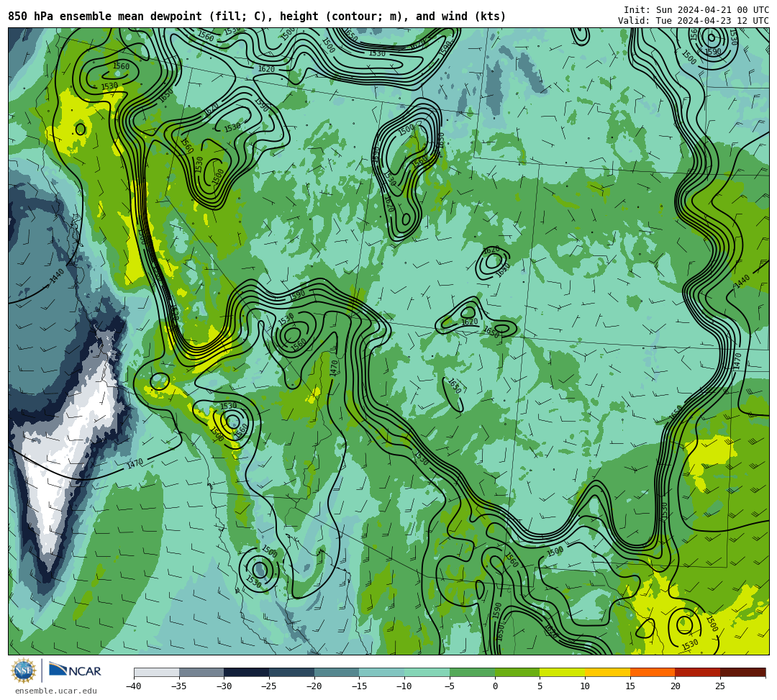777x700 pixels.
Task: Click the 1590 contour label in the map center
Action: (297, 295)
